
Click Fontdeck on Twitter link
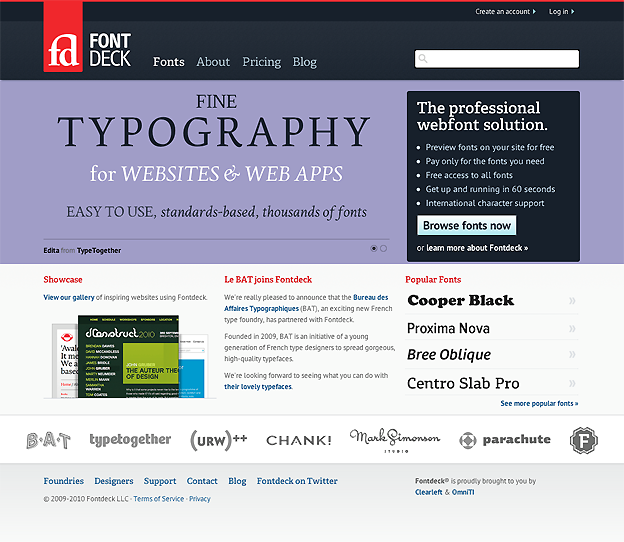(x=297, y=481)
